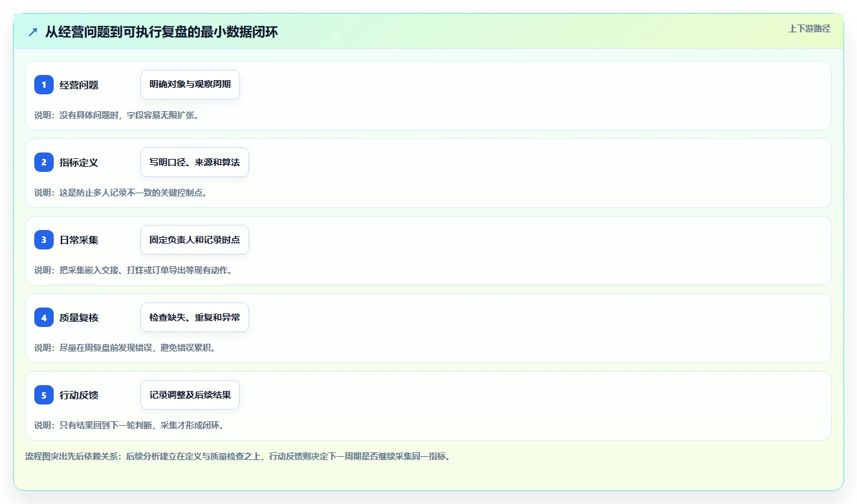Viewport: 857px width, 504px height.
Task: Click the 行动反馈 step title
Action: pos(79,395)
